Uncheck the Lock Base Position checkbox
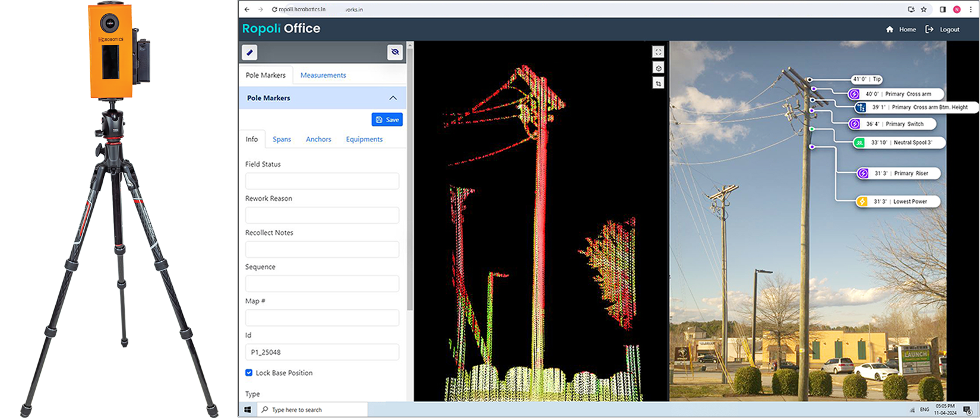Image resolution: width=980 pixels, height=418 pixels. pyautogui.click(x=249, y=373)
